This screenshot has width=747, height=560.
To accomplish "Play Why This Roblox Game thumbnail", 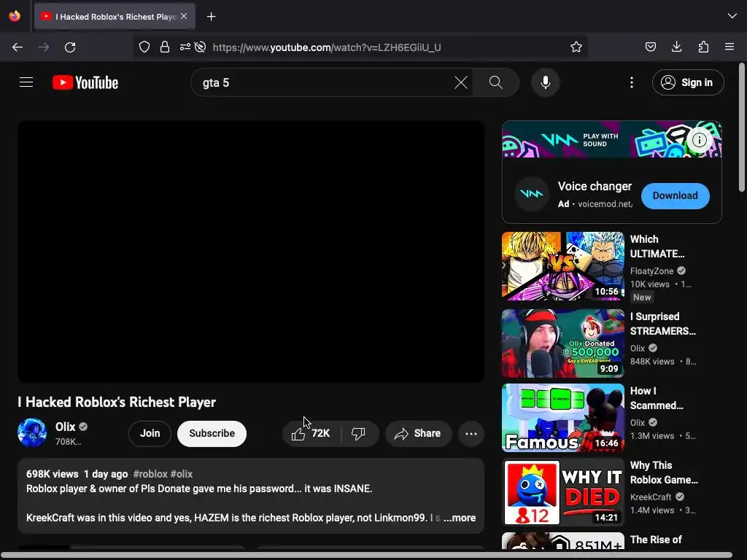I will pyautogui.click(x=562, y=492).
